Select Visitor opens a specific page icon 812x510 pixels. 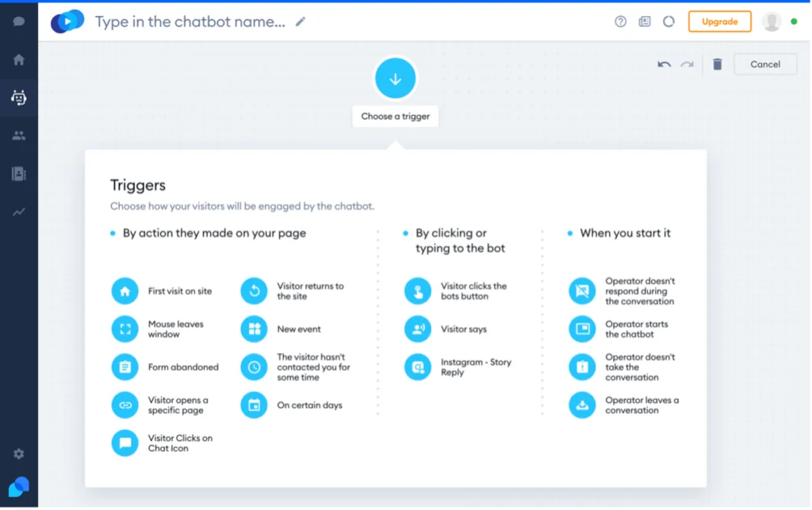tap(124, 405)
